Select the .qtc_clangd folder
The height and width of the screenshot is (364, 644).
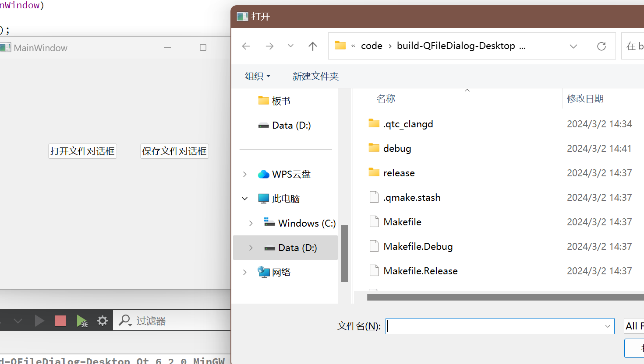408,124
